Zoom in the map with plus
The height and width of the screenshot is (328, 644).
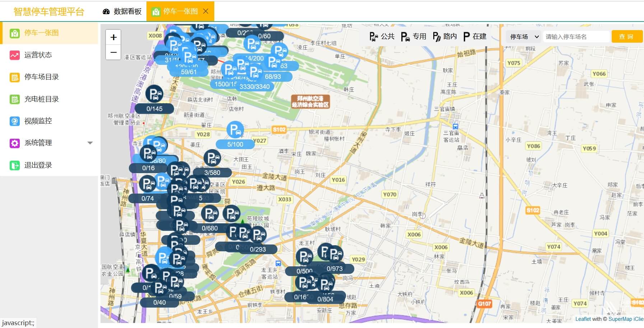coord(113,37)
